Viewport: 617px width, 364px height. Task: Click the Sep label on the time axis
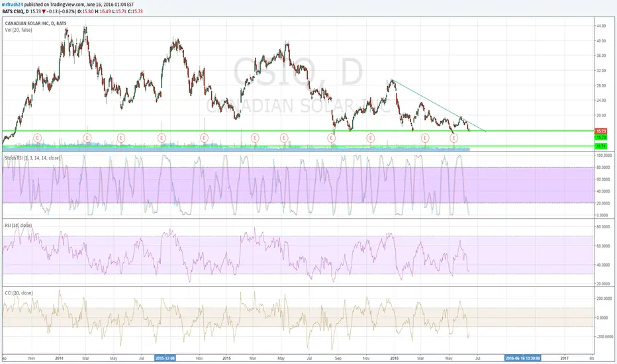[x=338, y=358]
